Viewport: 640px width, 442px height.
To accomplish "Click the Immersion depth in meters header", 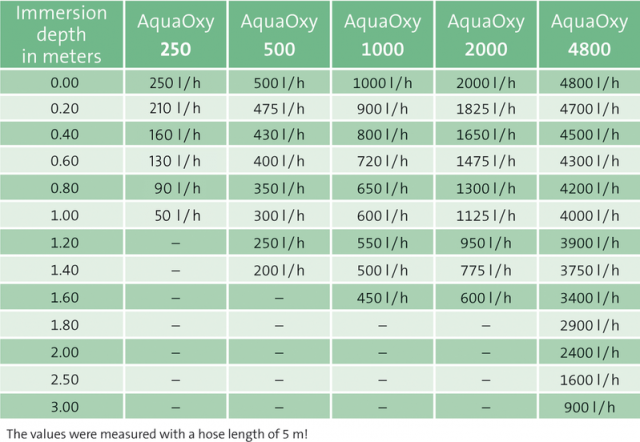I will (62, 35).
